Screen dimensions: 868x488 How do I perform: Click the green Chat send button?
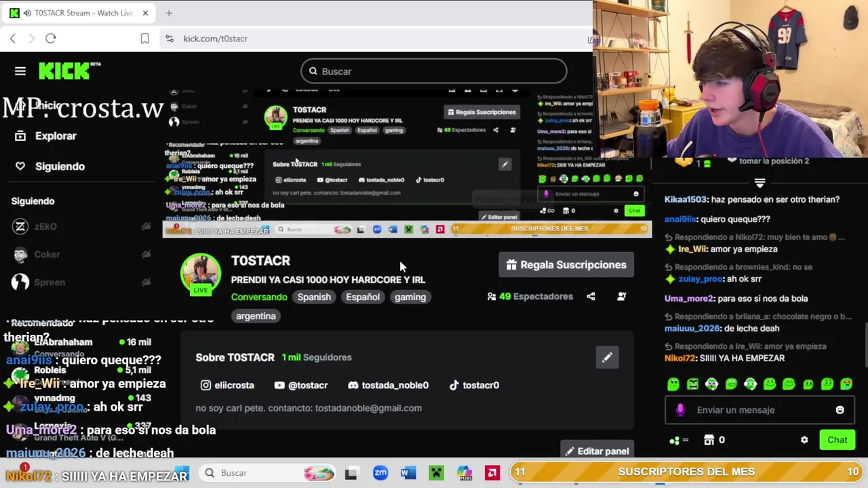pyautogui.click(x=837, y=440)
